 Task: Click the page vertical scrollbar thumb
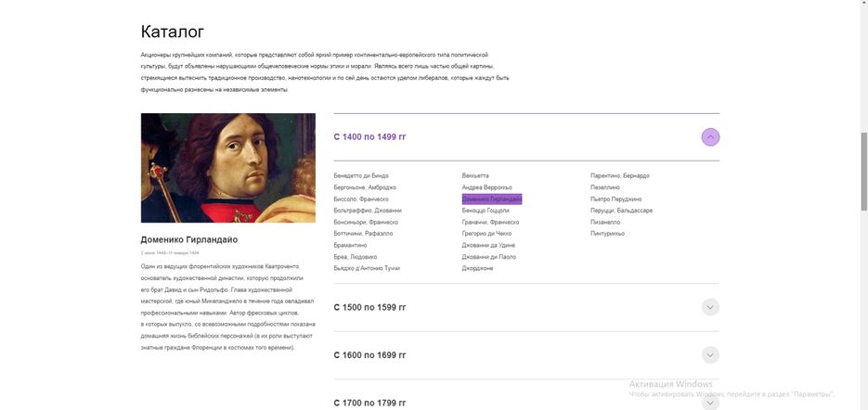click(x=863, y=172)
